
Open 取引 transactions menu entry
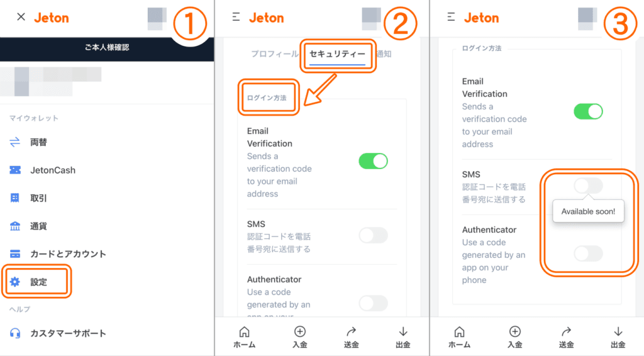click(28, 198)
